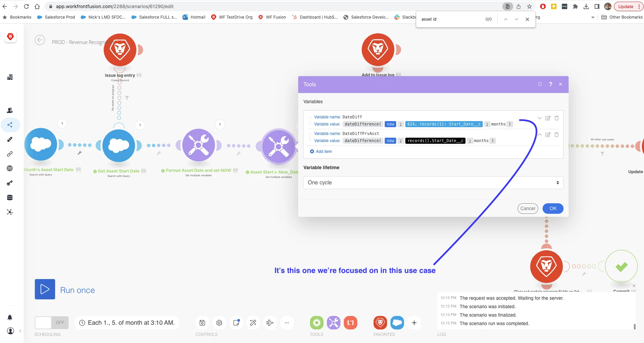Reload the browser page
Screen dimensions: 644x343
[x=26, y=6]
